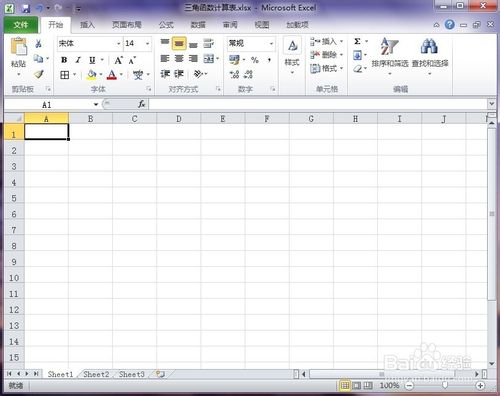Click the AutoSum sigma icon
The image size is (500, 396).
(x=357, y=41)
